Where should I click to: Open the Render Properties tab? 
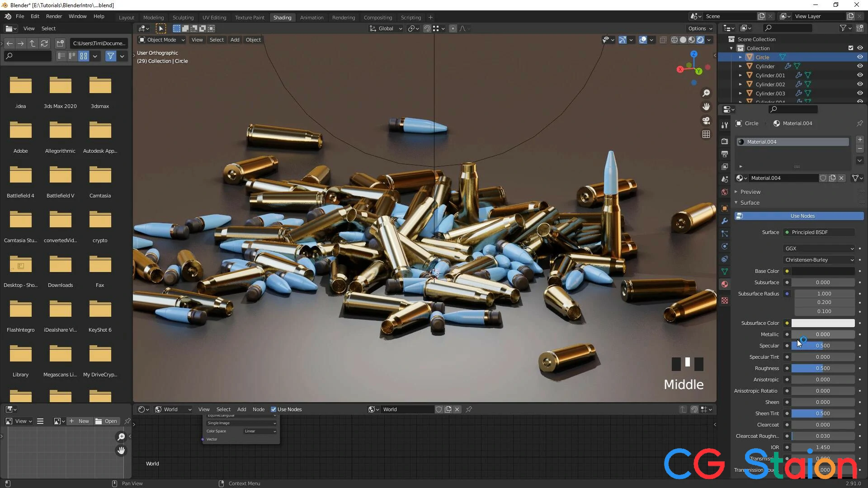coord(725,141)
